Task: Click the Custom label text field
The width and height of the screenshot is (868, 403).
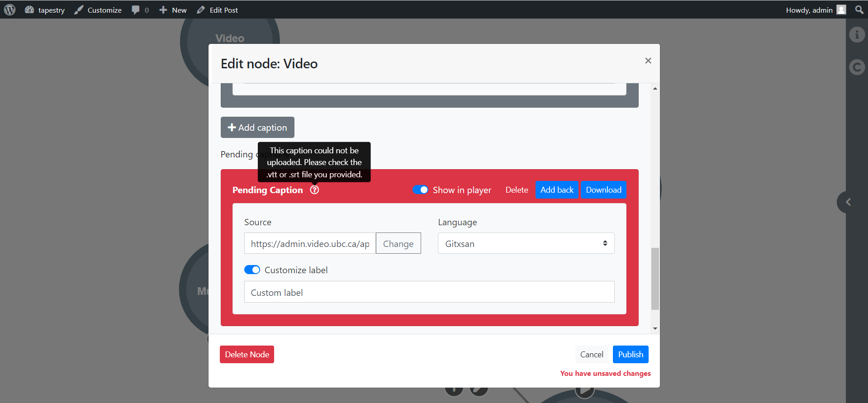Action: point(429,292)
